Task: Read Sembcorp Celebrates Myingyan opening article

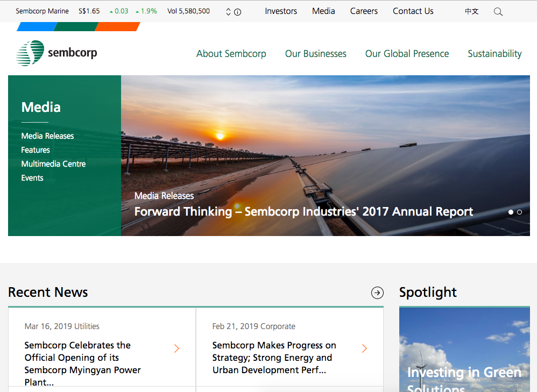Action: coord(82,364)
